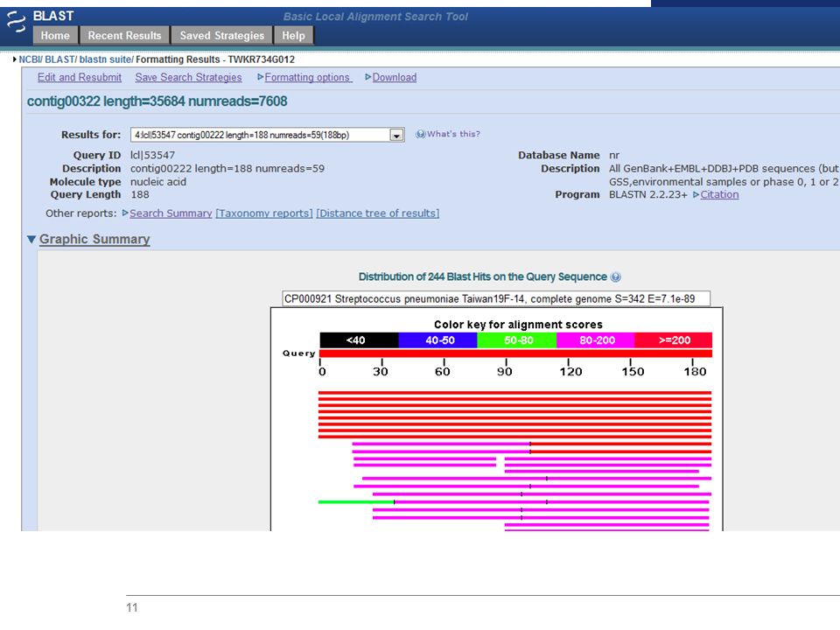The height and width of the screenshot is (630, 840).
Task: Open the Saved Strategies tab
Action: pos(221,35)
